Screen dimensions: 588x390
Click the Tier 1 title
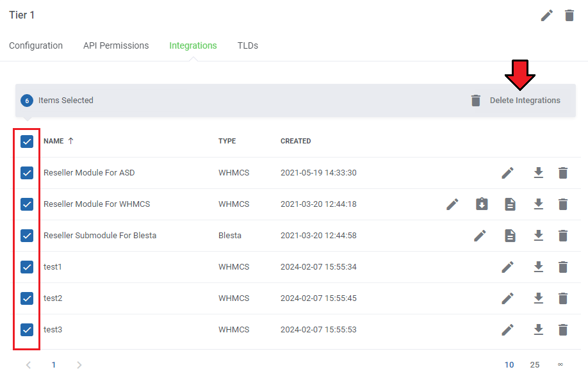click(x=22, y=15)
